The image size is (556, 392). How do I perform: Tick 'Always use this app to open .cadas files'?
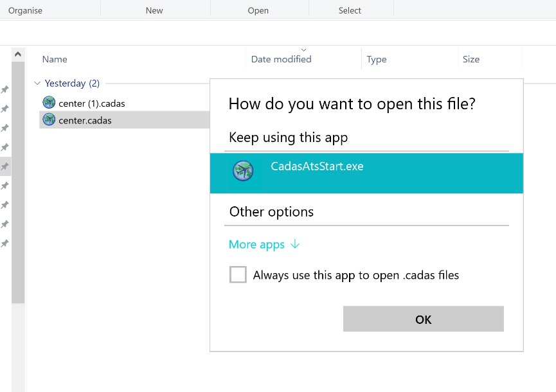[x=238, y=274]
